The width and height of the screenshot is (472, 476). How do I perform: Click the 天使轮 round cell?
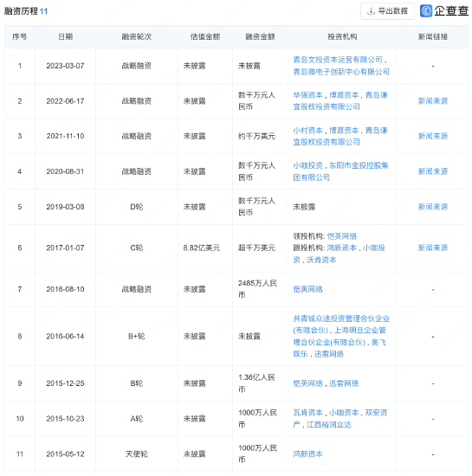point(136,454)
